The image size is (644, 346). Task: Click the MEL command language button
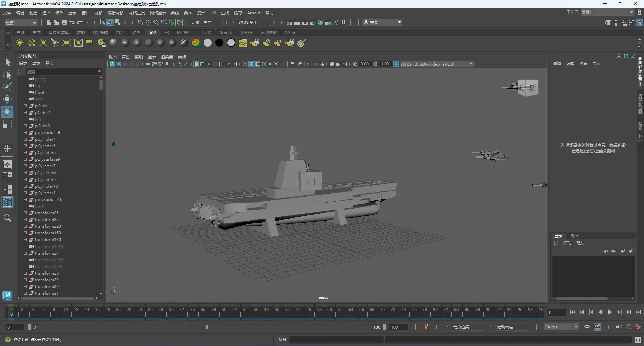coord(283,340)
